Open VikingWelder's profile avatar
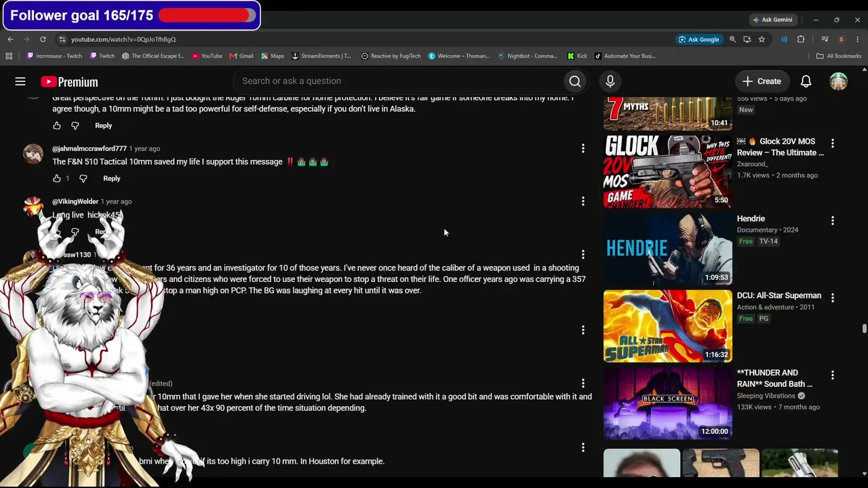This screenshot has height=488, width=868. 33,206
